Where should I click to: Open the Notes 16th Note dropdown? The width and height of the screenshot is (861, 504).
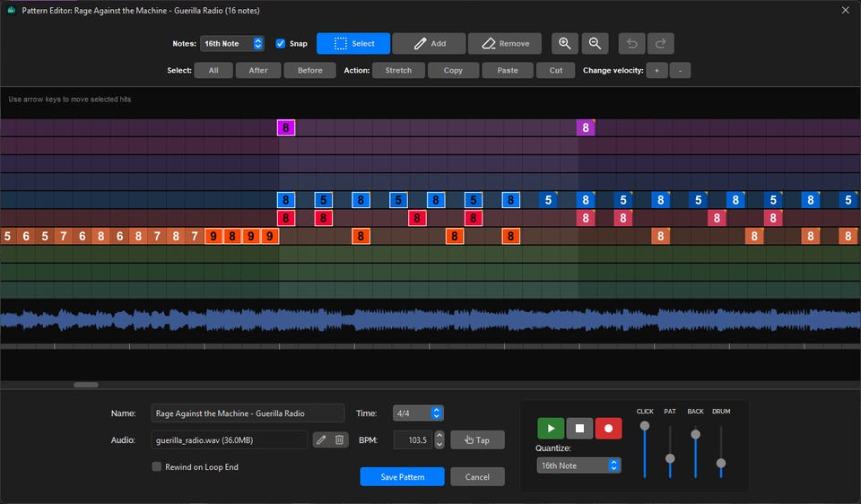[232, 43]
